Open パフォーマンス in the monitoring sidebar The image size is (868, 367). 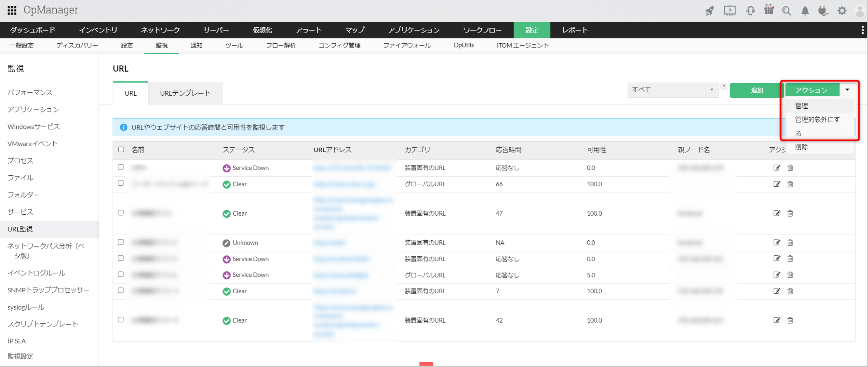click(30, 92)
